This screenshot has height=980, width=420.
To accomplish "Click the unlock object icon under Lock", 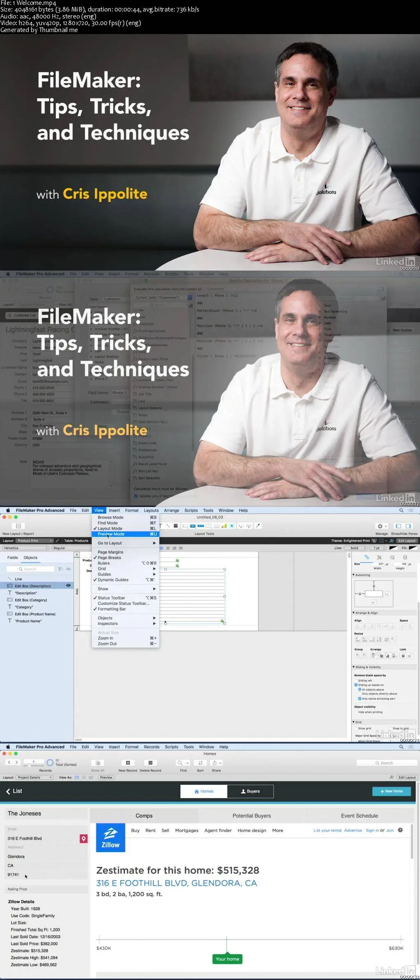I will [x=410, y=656].
